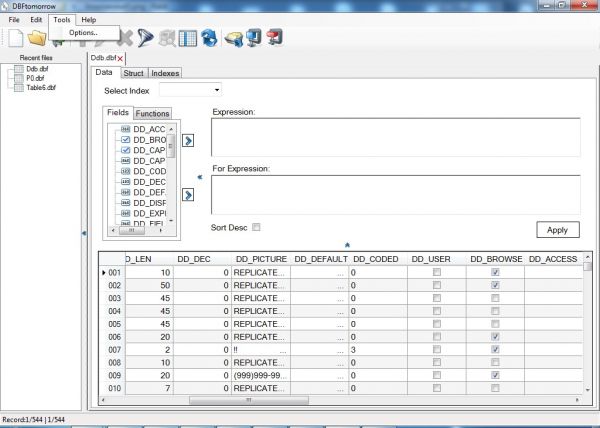The width and height of the screenshot is (600, 428).
Task: Close the Ddb.dbf tab with red X
Action: tap(120, 59)
